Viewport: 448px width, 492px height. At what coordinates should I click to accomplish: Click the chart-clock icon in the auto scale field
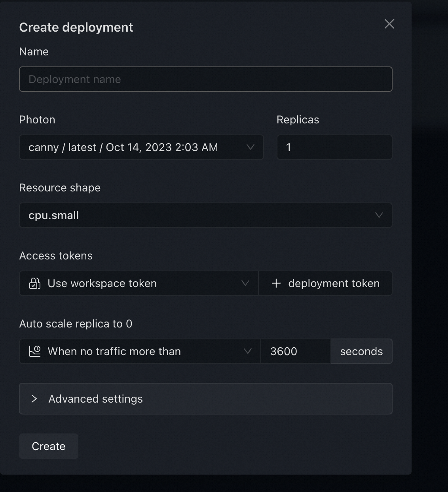(x=35, y=351)
